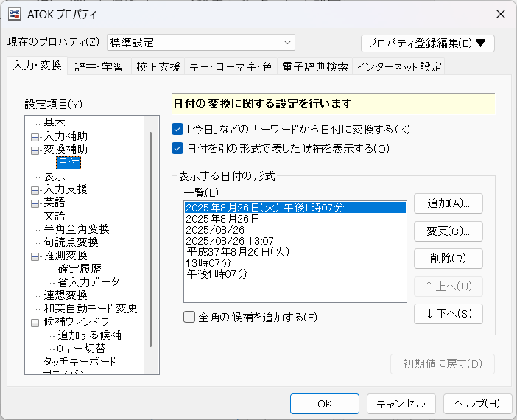Screen dimensions: 517x420
Task: Select 文語 in the settings tree
Action: [x=54, y=216]
